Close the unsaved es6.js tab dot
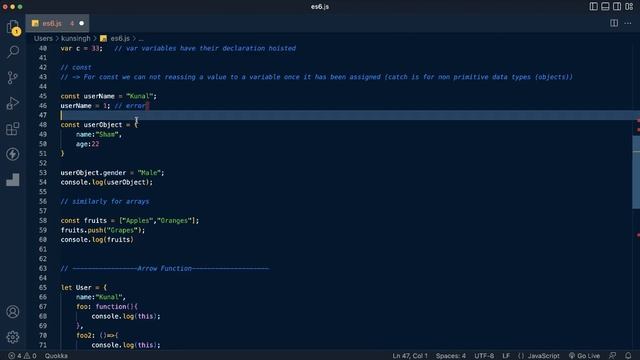This screenshot has height=360, width=640. (x=82, y=23)
